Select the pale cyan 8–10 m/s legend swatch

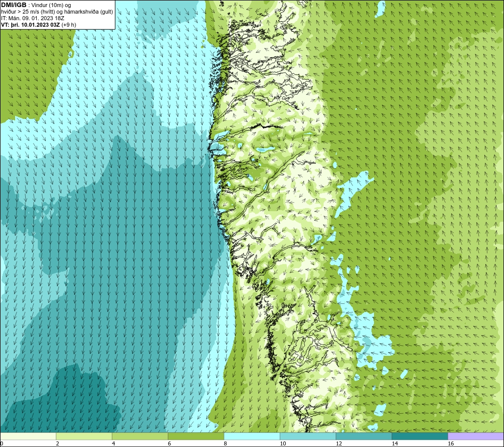252,436
